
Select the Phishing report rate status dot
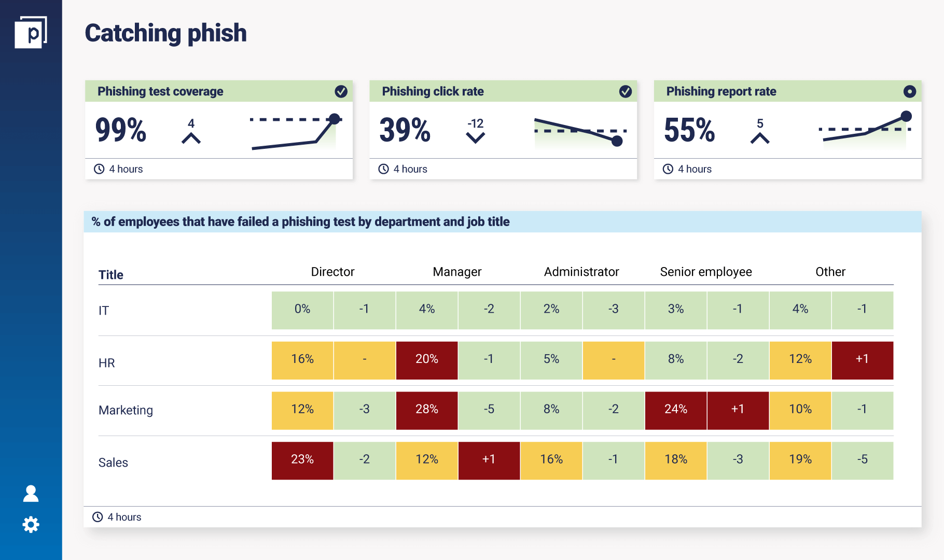pos(910,92)
